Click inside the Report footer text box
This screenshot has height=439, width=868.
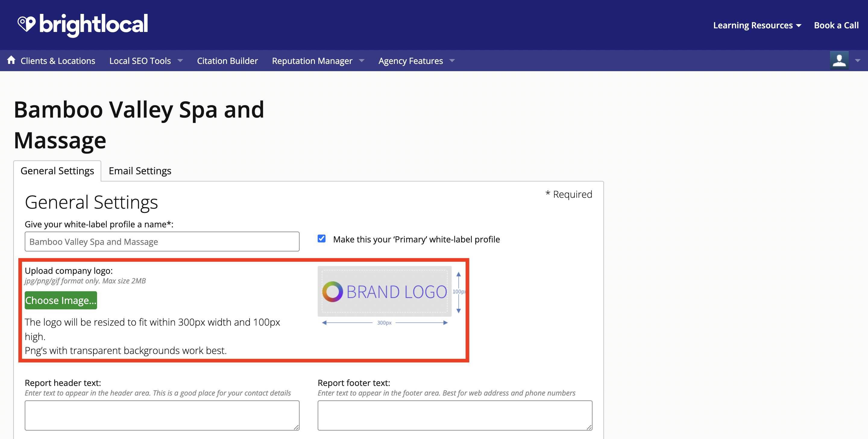(455, 415)
